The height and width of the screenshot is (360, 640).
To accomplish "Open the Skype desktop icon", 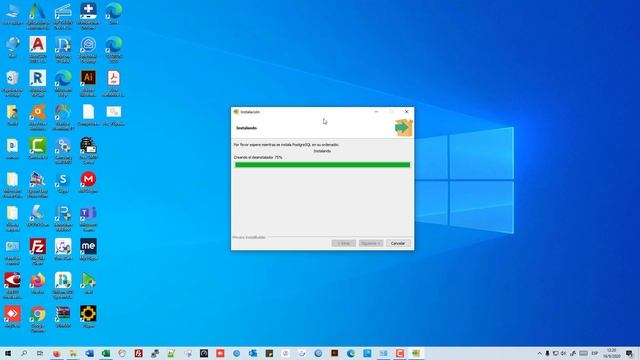I will tap(63, 182).
